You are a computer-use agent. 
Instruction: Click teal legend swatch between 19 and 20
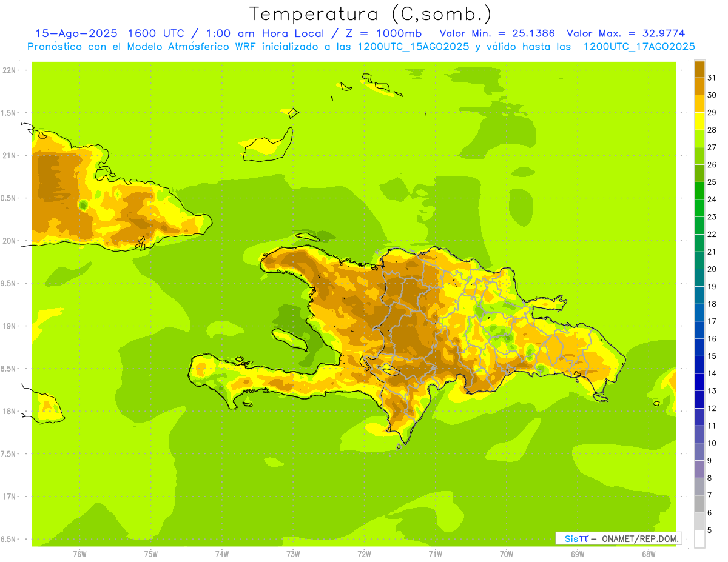[x=699, y=278]
